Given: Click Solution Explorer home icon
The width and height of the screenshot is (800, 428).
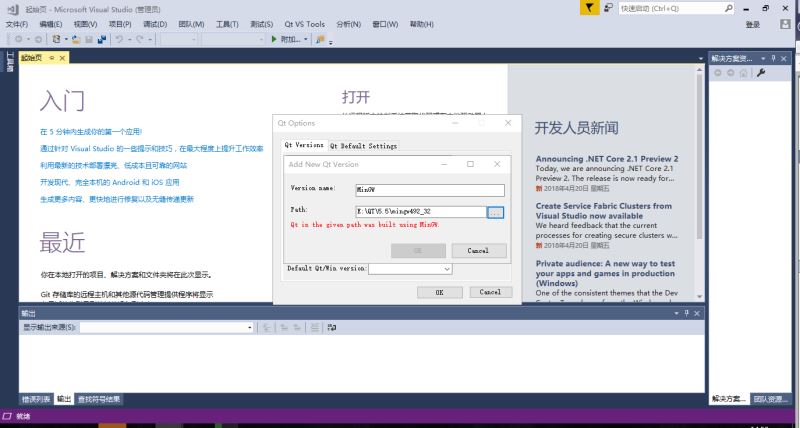Looking at the screenshot, I should point(743,73).
